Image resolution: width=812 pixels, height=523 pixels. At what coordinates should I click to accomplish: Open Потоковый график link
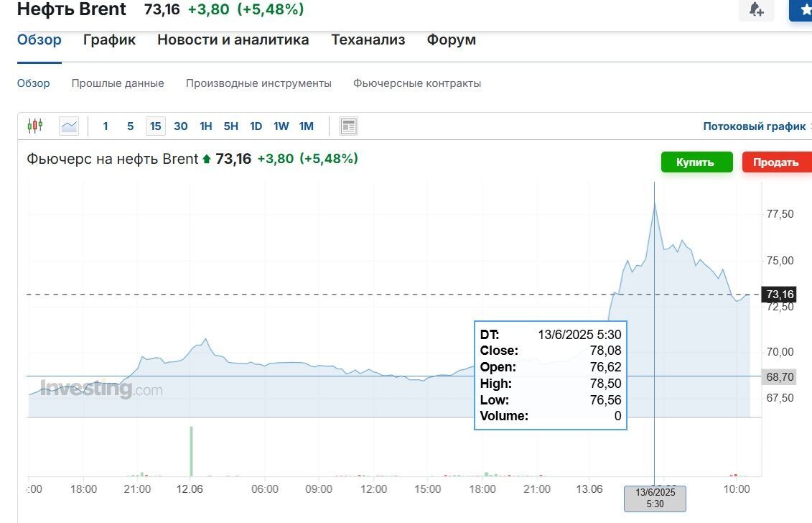754,126
